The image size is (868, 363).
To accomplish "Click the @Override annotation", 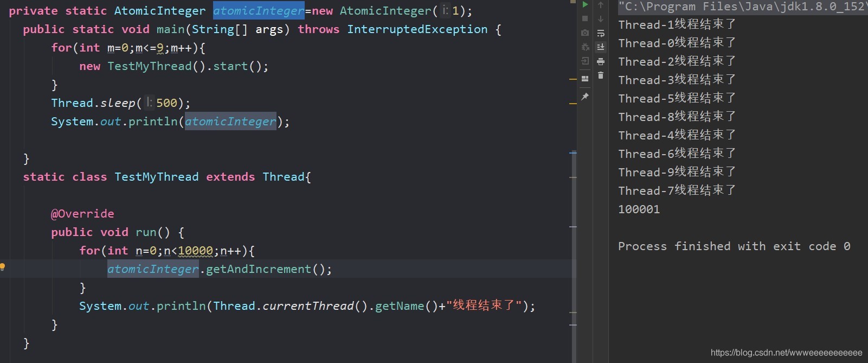I will click(x=82, y=214).
